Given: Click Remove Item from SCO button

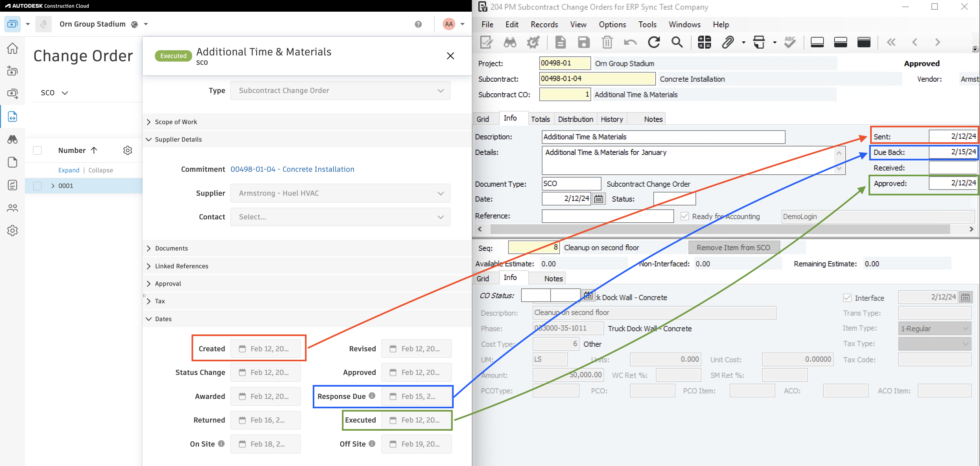Looking at the screenshot, I should pyautogui.click(x=733, y=248).
